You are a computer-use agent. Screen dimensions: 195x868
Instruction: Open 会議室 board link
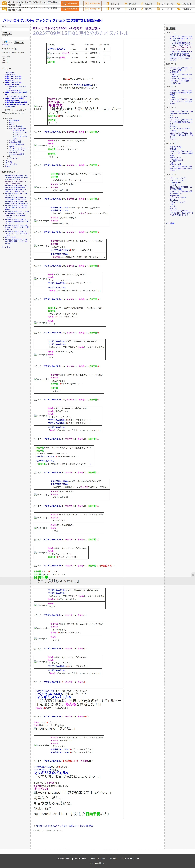(11, 124)
